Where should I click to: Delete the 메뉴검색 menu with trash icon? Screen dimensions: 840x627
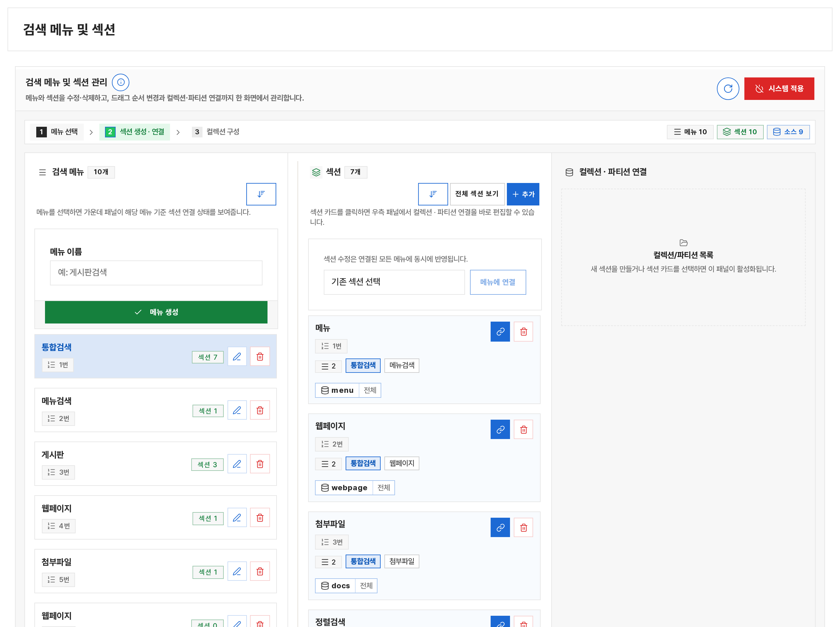point(260,410)
